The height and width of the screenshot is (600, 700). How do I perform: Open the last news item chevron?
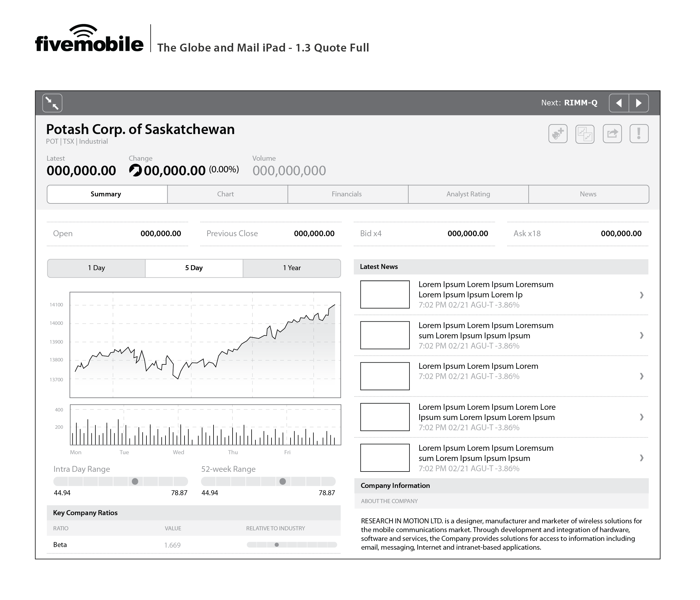click(x=641, y=458)
